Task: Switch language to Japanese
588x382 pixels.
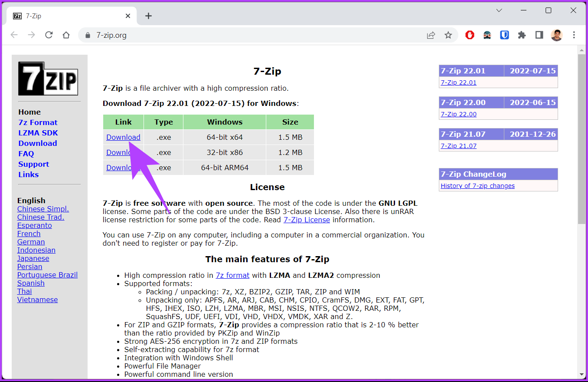Action: coord(33,258)
